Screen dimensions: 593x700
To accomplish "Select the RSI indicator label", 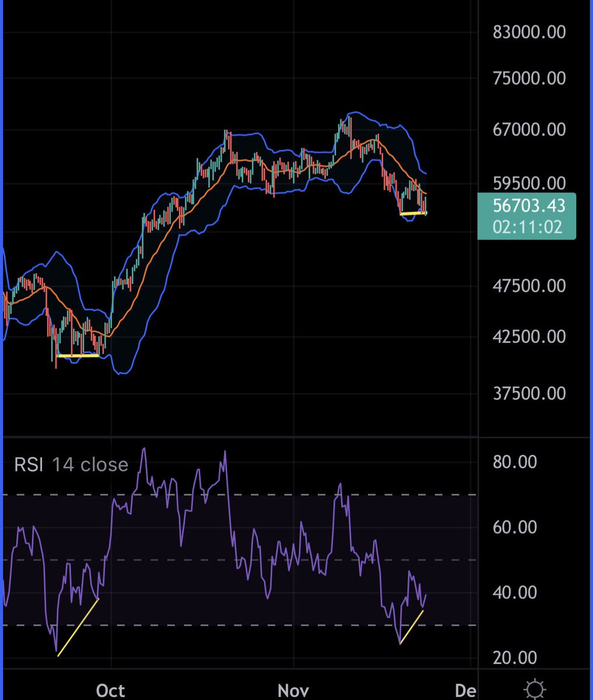I will click(x=29, y=464).
